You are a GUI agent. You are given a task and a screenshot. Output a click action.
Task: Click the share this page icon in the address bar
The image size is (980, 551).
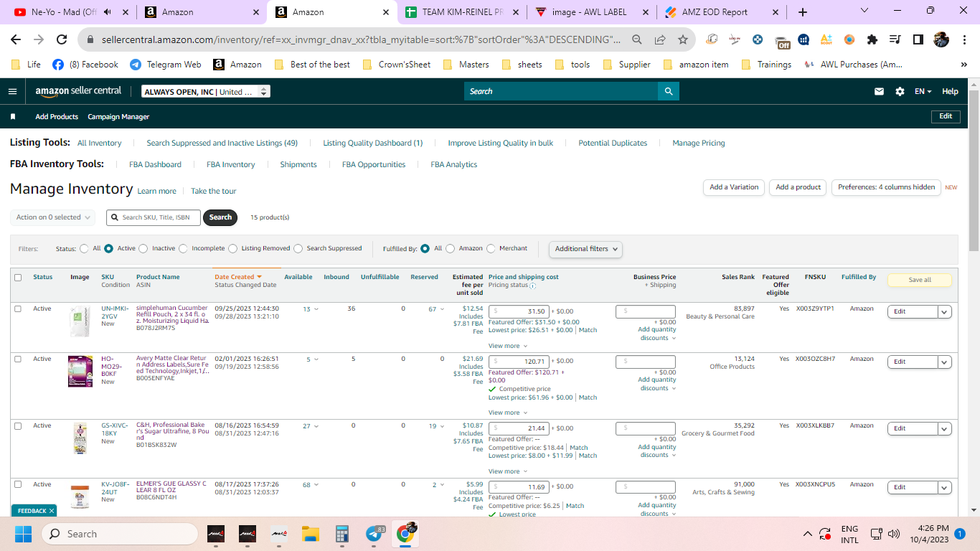660,39
